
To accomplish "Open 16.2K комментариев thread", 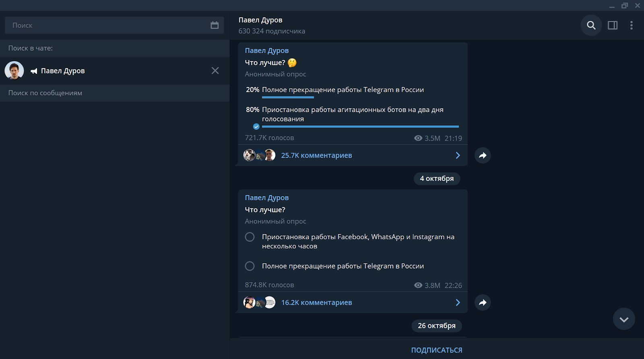I will (x=316, y=303).
